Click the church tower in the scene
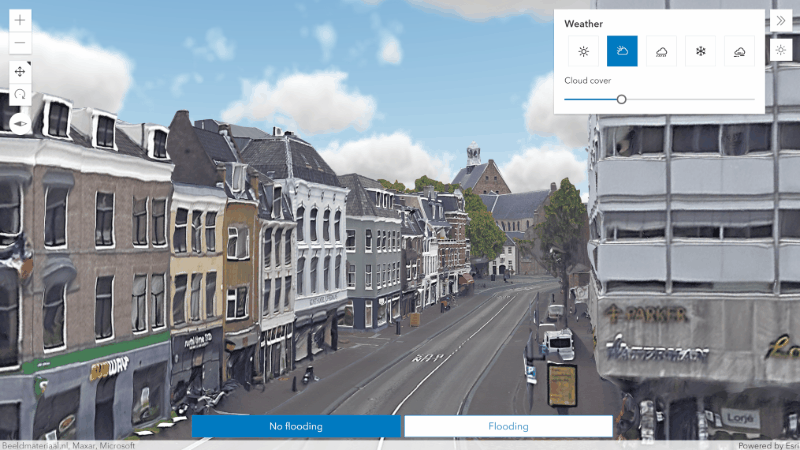 click(x=473, y=154)
